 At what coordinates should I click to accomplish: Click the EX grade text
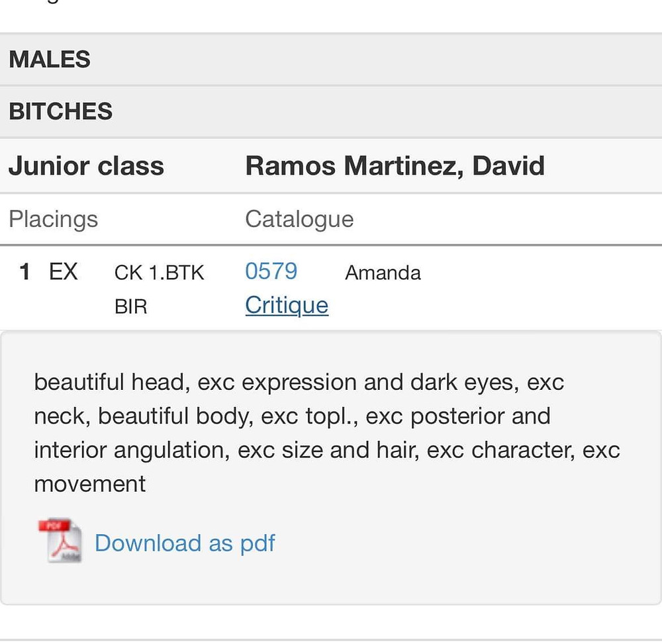coord(64,271)
